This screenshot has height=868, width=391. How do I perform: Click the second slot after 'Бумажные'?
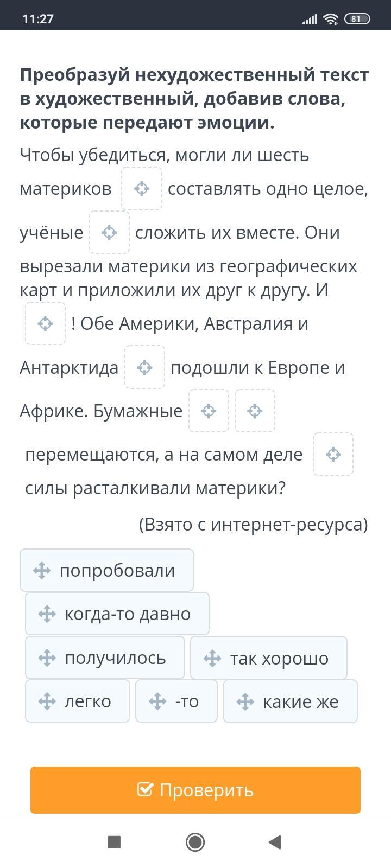coord(255,411)
